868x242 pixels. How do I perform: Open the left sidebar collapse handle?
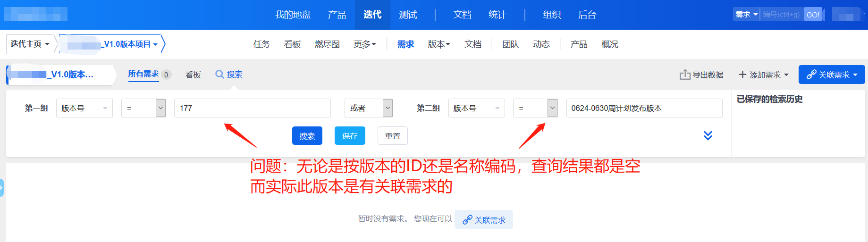pyautogui.click(x=1, y=188)
